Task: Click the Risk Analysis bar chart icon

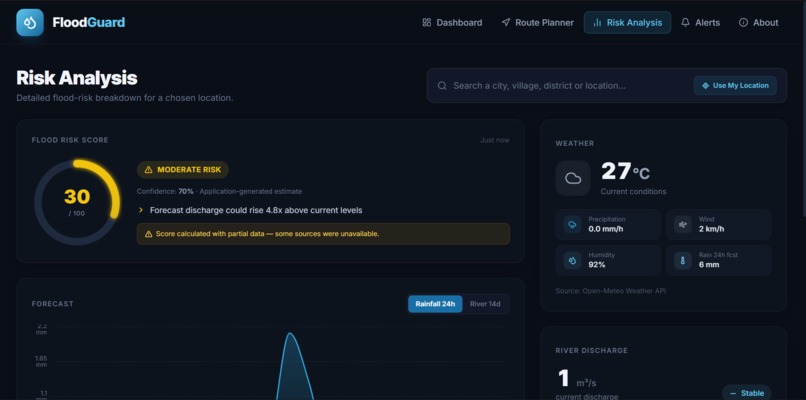Action: click(597, 23)
